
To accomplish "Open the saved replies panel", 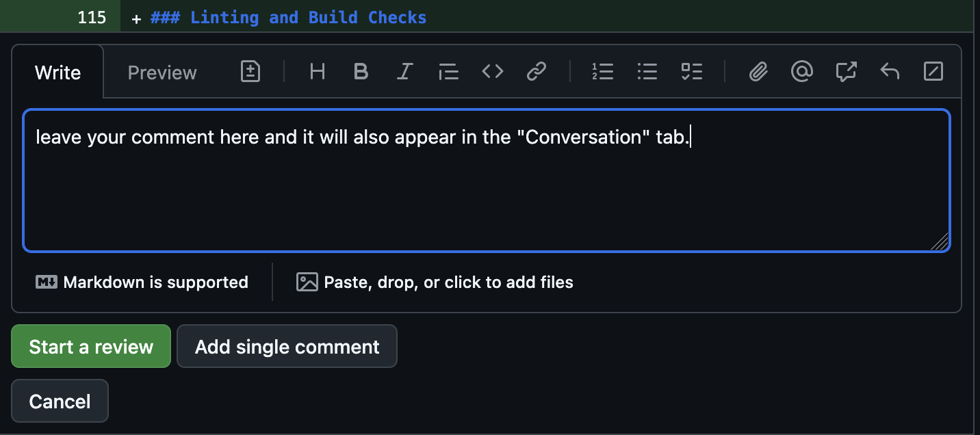I will [890, 71].
